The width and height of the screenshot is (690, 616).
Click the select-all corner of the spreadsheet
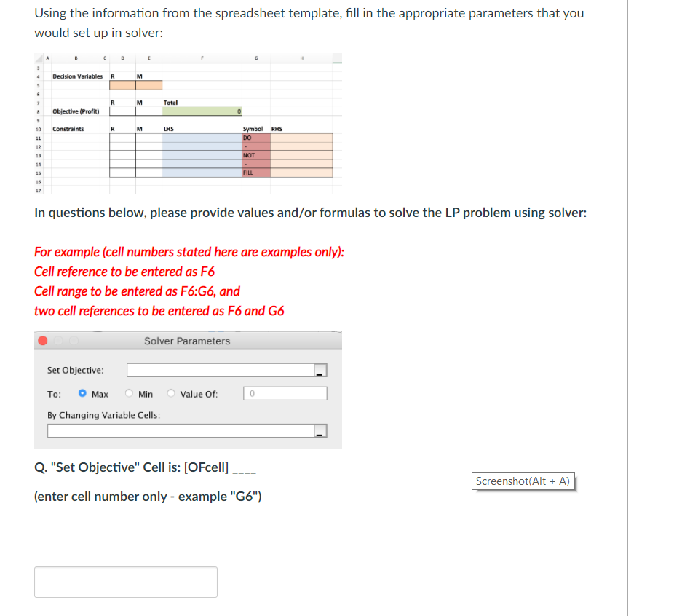point(39,57)
